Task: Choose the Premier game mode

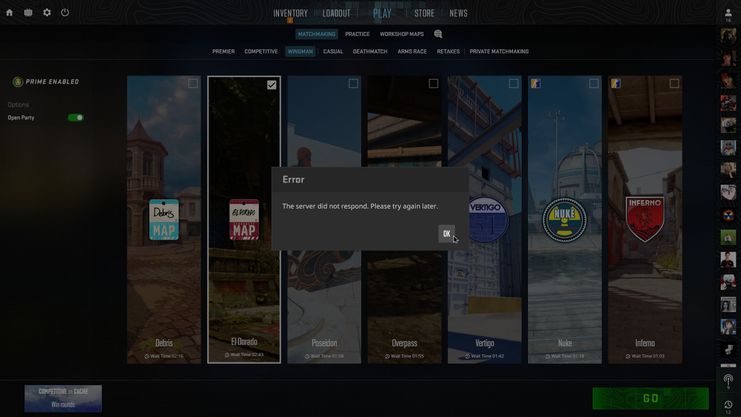Action: (224, 52)
